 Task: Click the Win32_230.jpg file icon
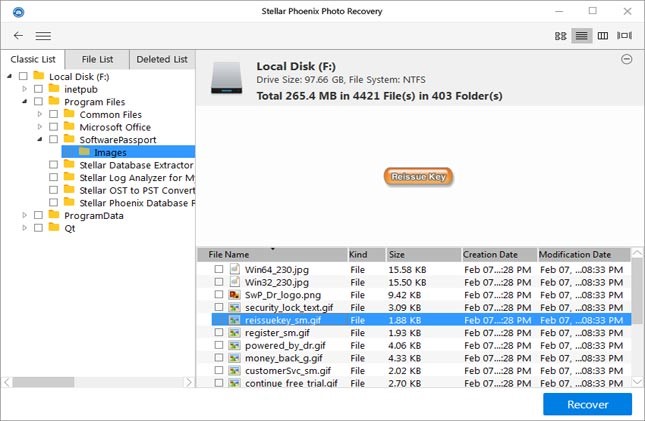click(234, 282)
